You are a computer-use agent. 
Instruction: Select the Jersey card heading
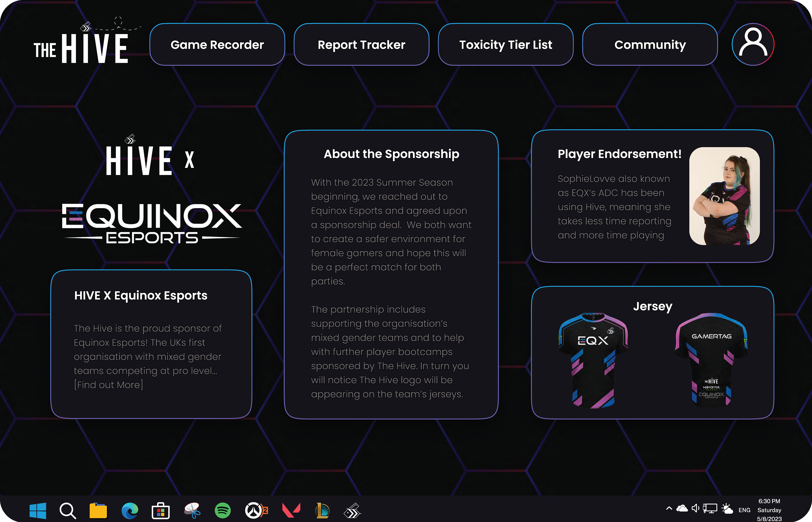[653, 306]
